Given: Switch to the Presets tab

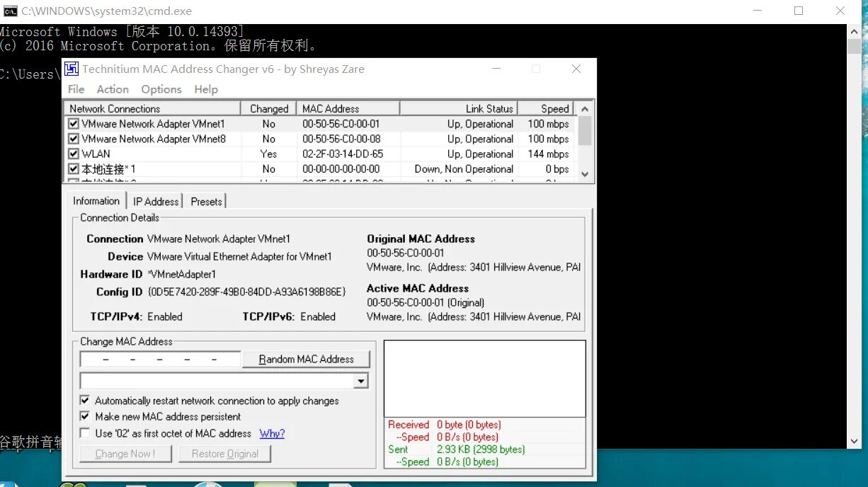Looking at the screenshot, I should (206, 202).
